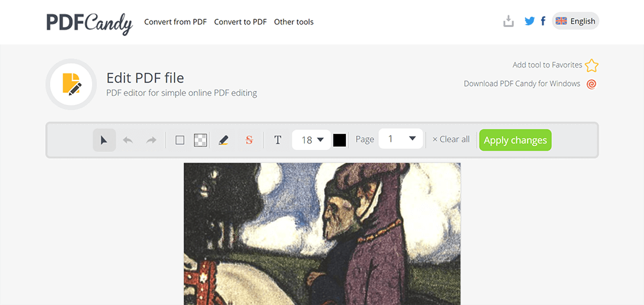Visit PDF Candy Twitter page

pyautogui.click(x=530, y=21)
